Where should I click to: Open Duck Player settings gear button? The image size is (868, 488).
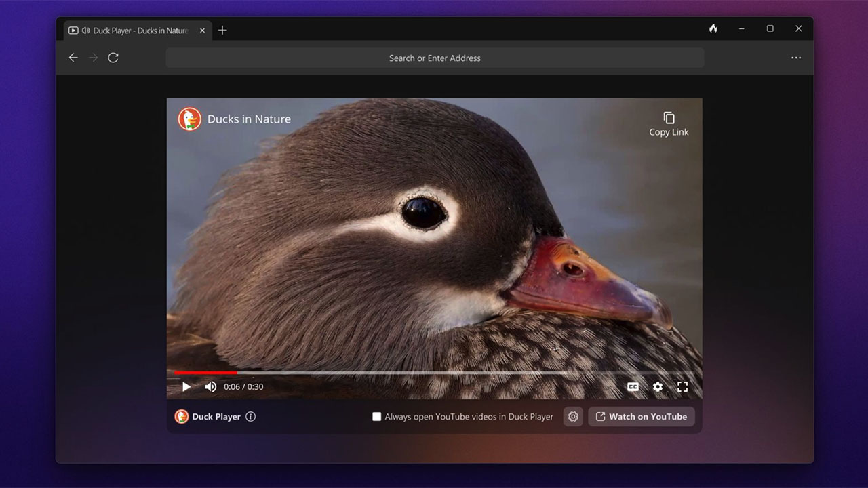point(573,417)
